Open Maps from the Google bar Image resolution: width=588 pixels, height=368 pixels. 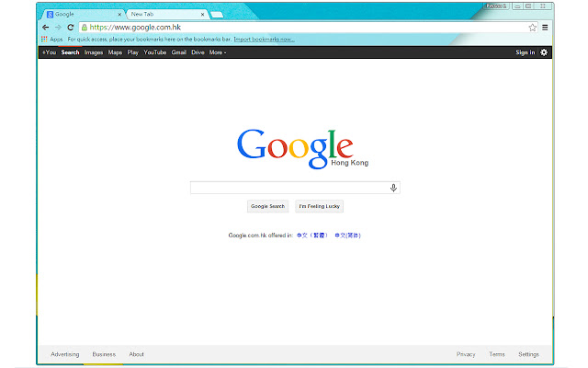pos(115,52)
